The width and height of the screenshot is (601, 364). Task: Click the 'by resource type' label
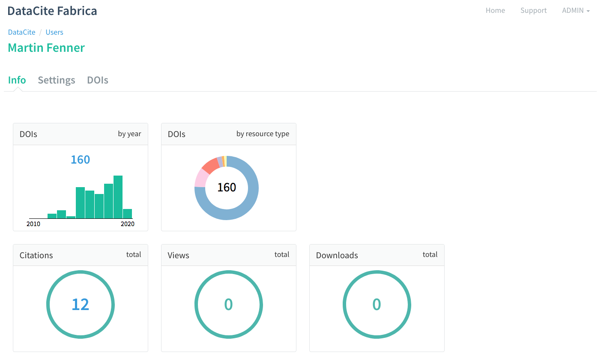coord(263,134)
